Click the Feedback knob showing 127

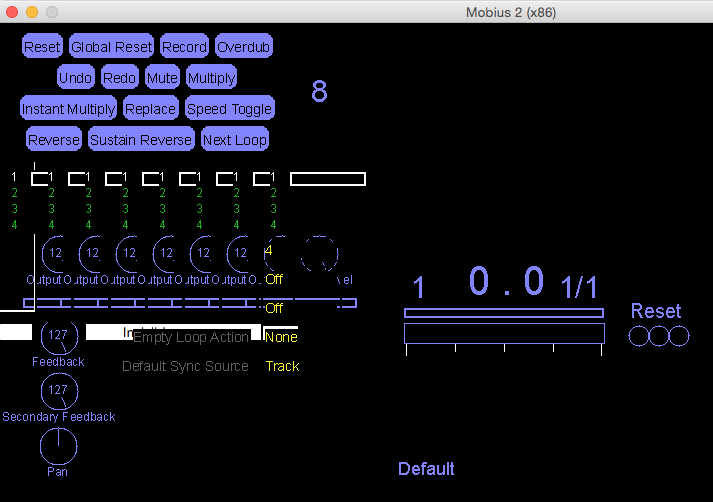point(59,337)
